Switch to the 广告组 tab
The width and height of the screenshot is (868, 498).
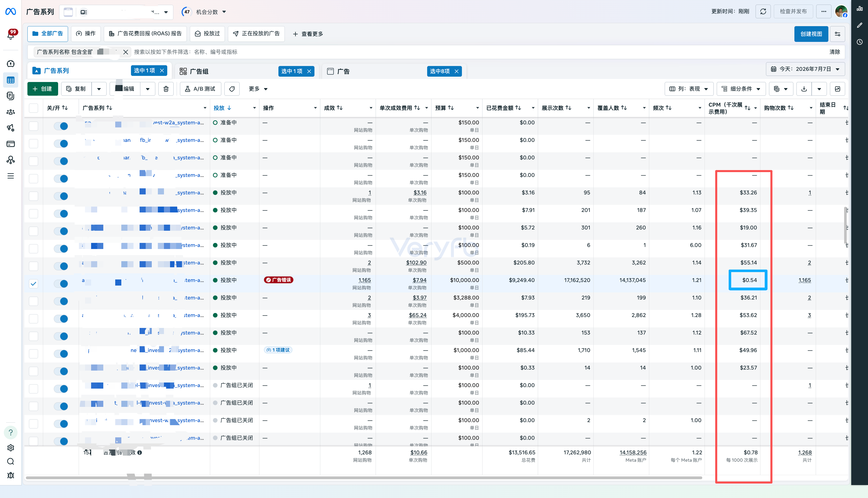tap(199, 72)
